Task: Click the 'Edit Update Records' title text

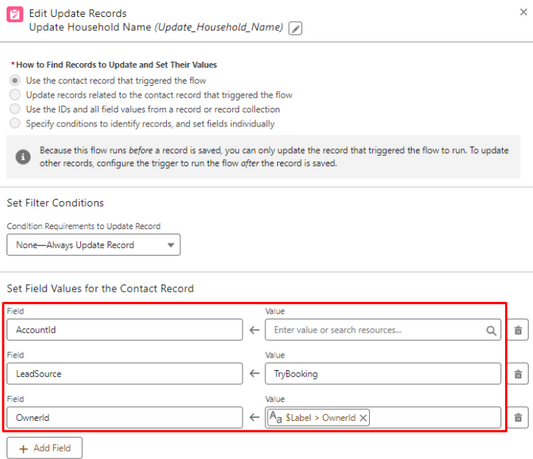Action: [x=78, y=14]
